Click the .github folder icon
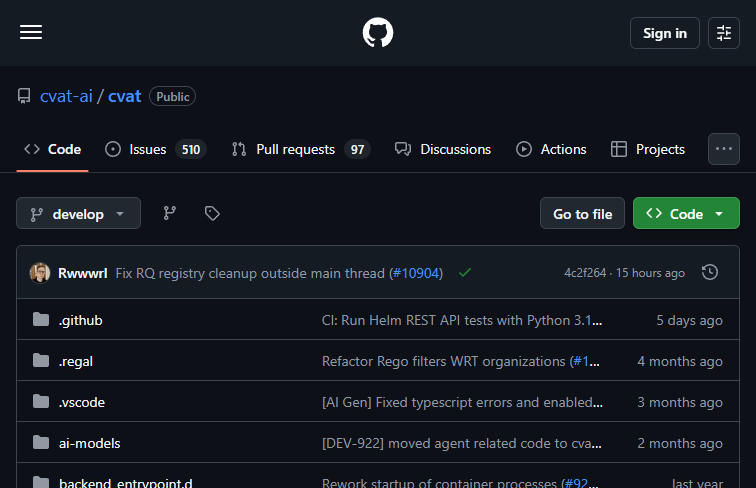The width and height of the screenshot is (756, 488). click(x=41, y=319)
